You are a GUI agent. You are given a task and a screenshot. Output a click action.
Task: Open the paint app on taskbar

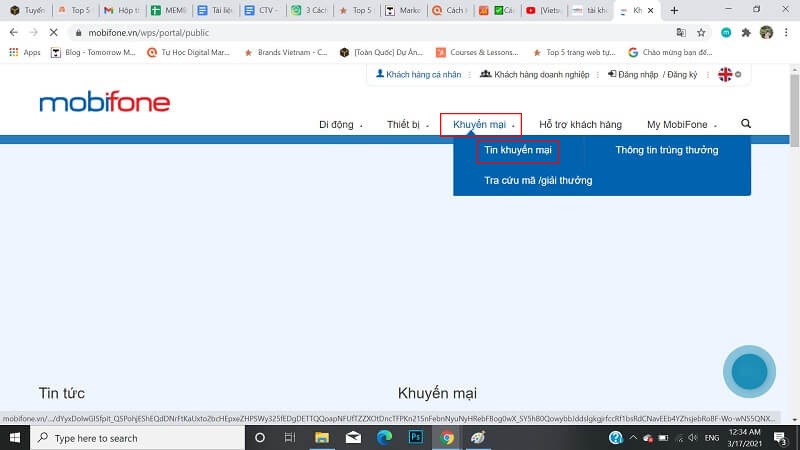click(x=478, y=438)
